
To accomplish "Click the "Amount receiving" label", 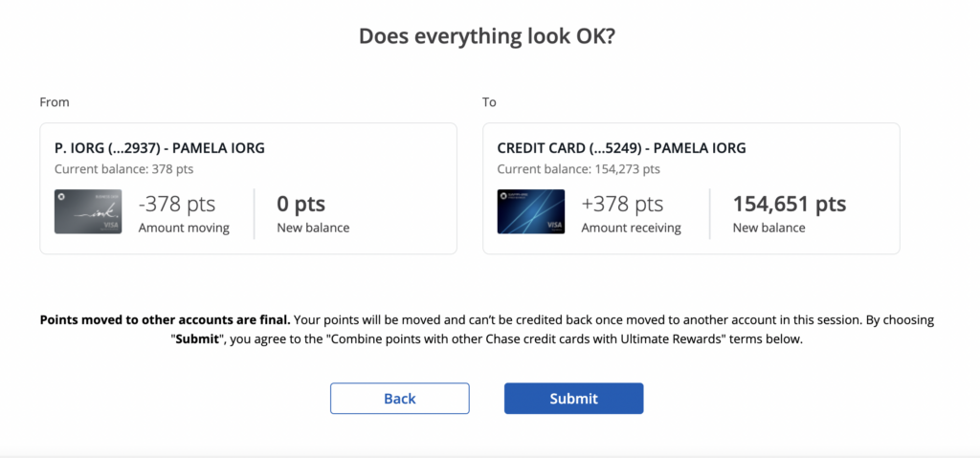I will click(x=631, y=228).
